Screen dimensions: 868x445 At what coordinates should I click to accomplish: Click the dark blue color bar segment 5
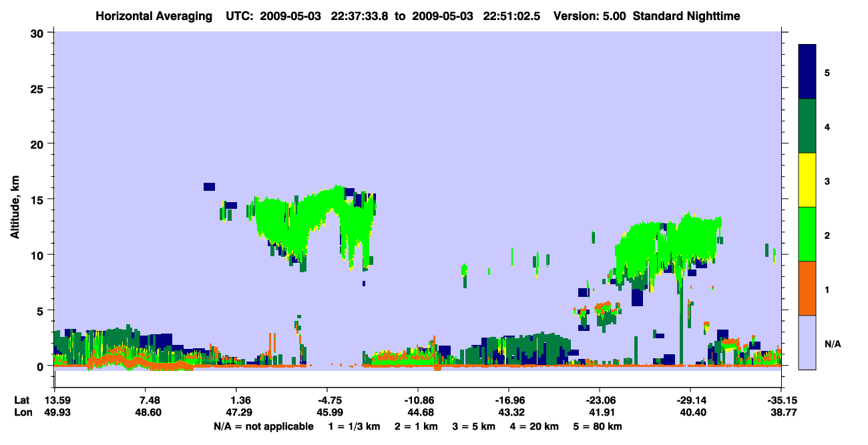pos(807,72)
